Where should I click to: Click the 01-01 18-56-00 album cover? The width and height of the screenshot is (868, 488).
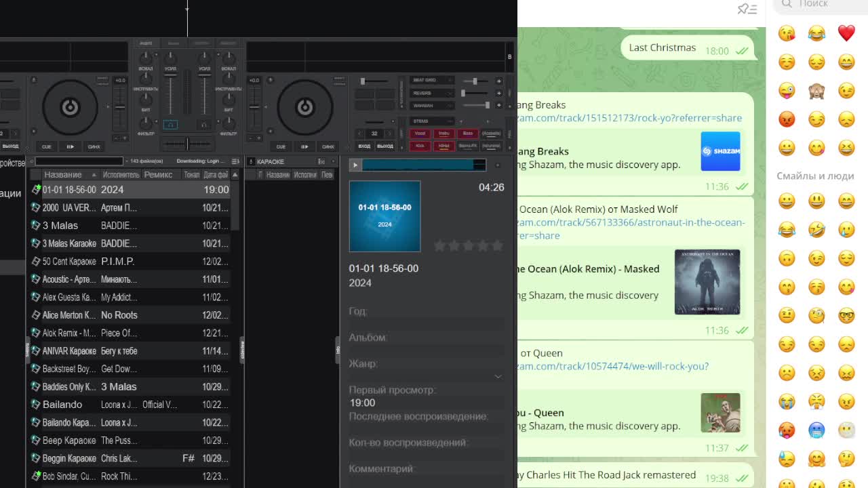(384, 216)
